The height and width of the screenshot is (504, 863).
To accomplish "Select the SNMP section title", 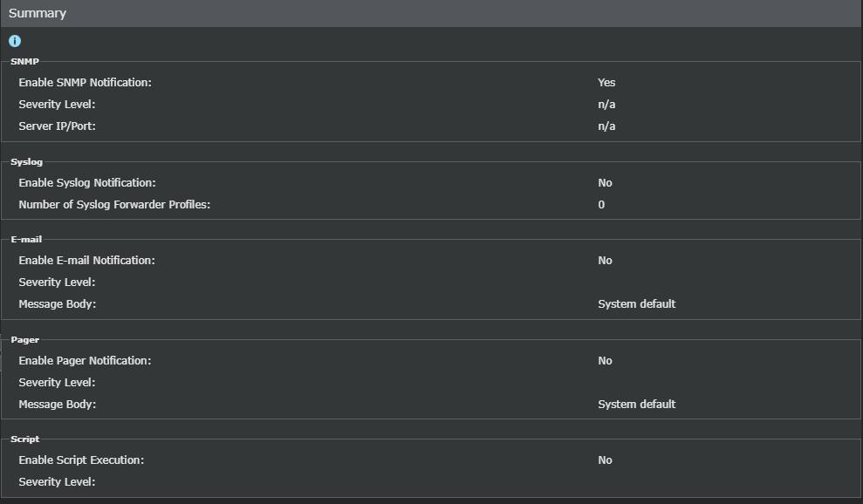I will click(24, 62).
